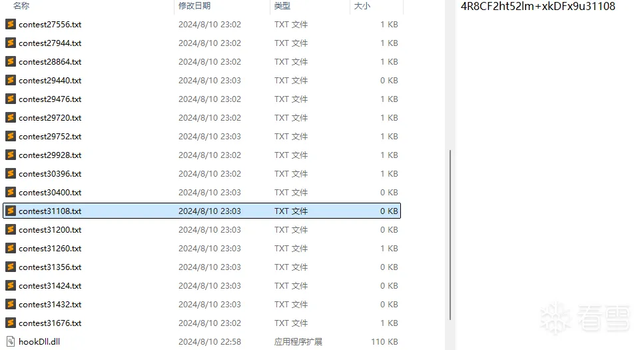Screen dimensions: 644x350
Task: Click the Sublime icon of contest31260.txt
Action: click(11, 249)
